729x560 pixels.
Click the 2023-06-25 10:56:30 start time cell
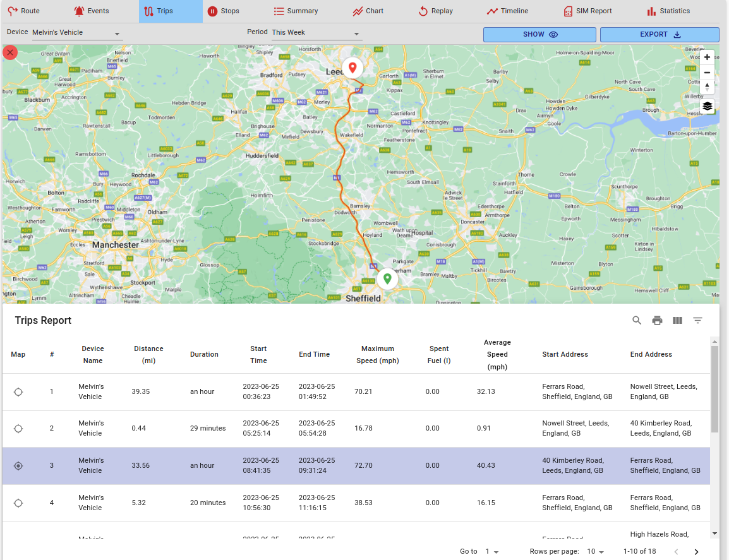click(x=261, y=503)
